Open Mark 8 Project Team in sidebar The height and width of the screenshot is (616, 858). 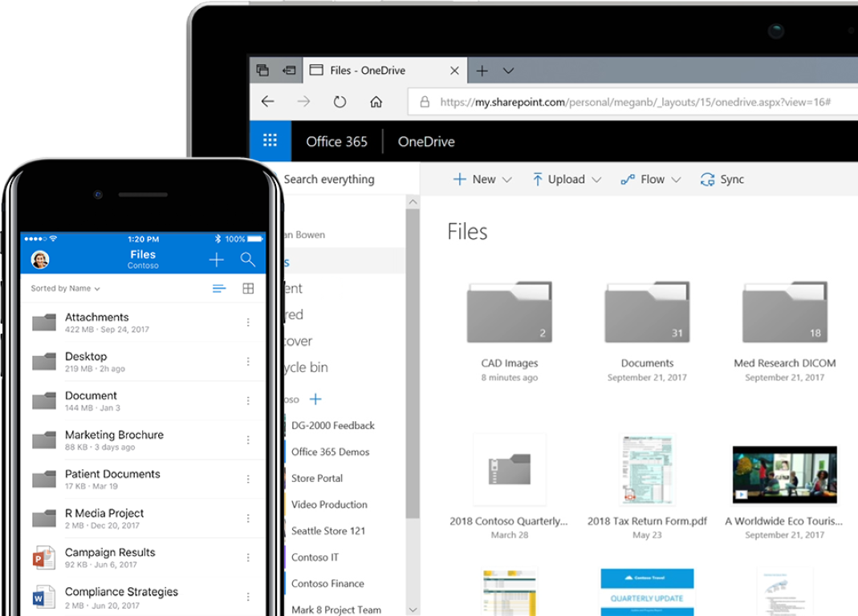(x=336, y=610)
